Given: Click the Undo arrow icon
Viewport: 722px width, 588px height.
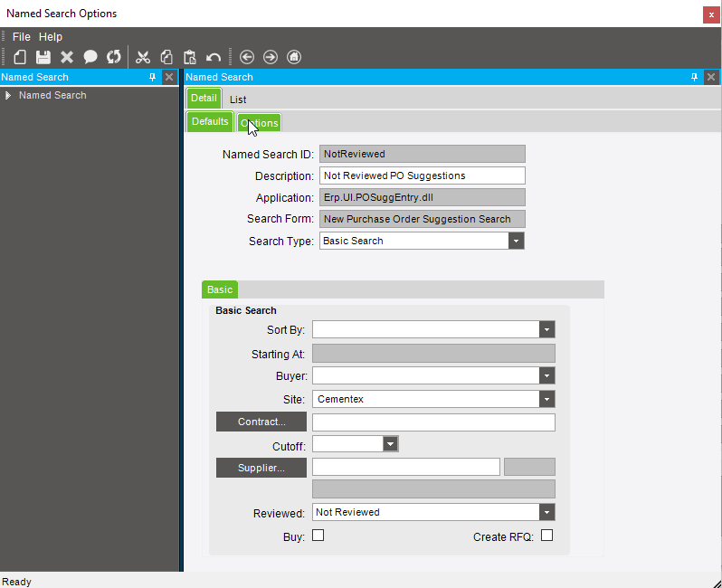Looking at the screenshot, I should tap(214, 57).
